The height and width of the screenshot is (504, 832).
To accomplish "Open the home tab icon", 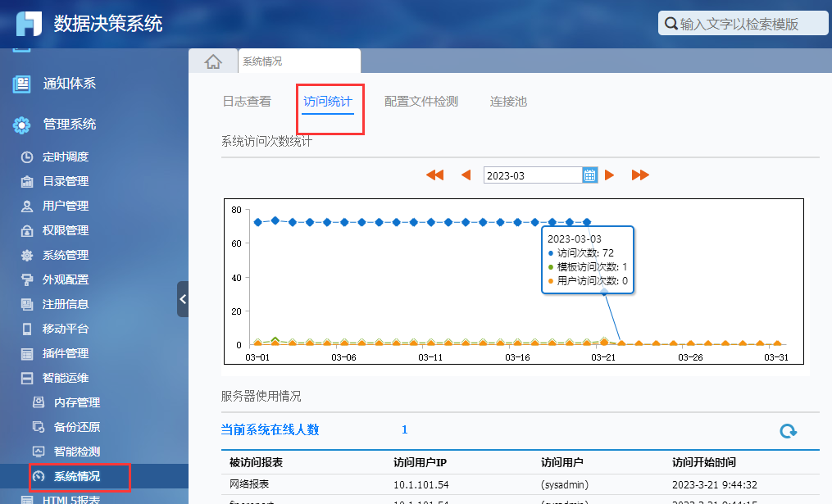I will pos(213,61).
